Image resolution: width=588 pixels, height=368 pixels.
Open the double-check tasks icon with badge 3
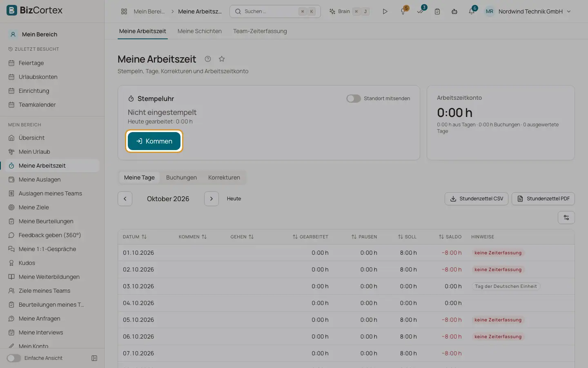(x=421, y=11)
